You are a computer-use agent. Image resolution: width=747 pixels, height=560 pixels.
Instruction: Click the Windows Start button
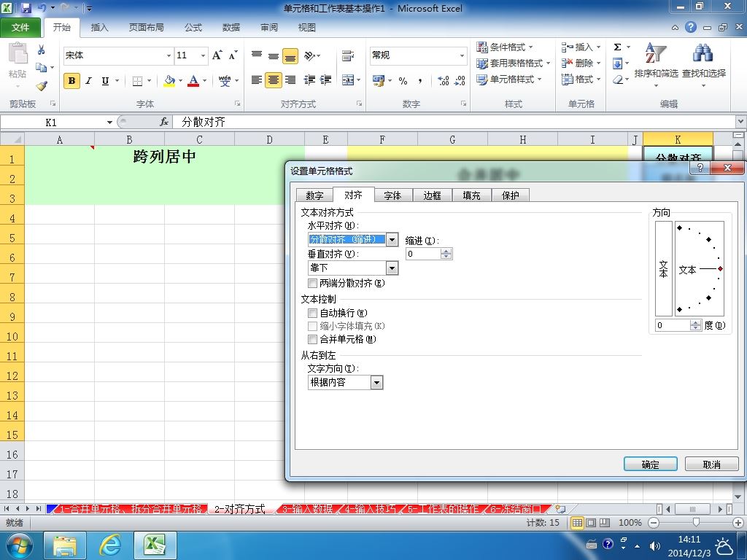[x=19, y=545]
